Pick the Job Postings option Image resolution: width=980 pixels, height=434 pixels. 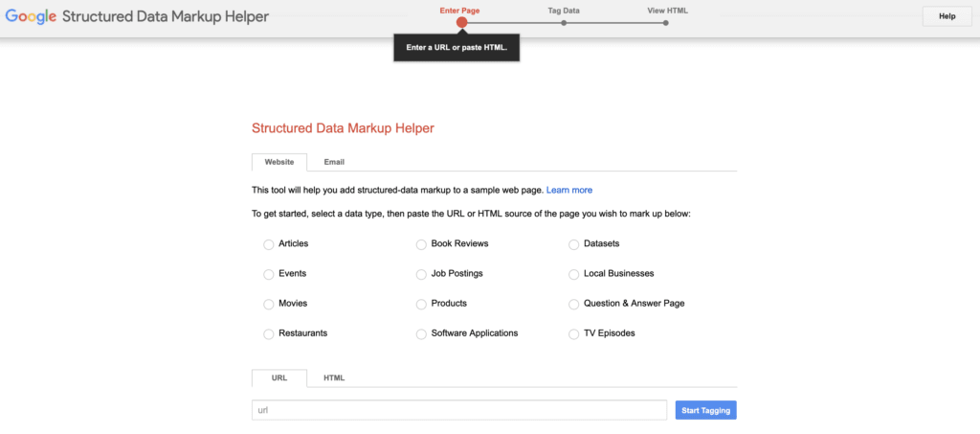421,275
